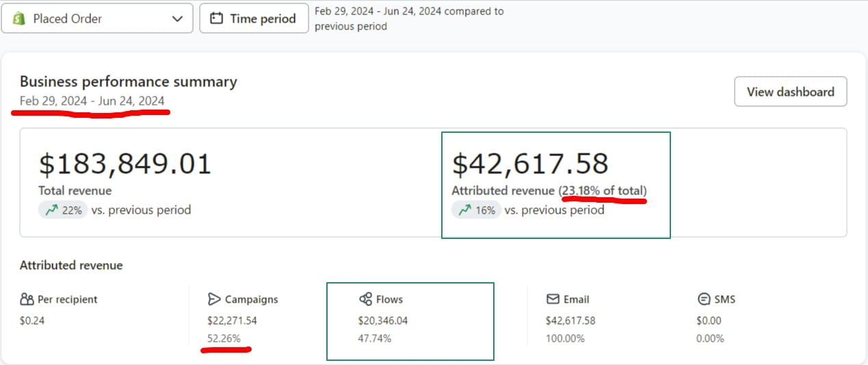
Task: Expand the Placed Order chevron arrow
Action: 177,18
